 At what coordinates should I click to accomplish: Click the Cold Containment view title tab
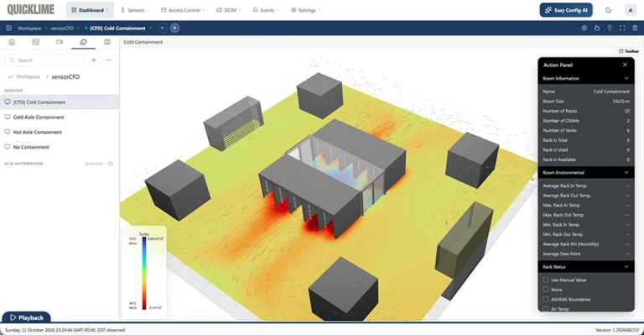(143, 42)
